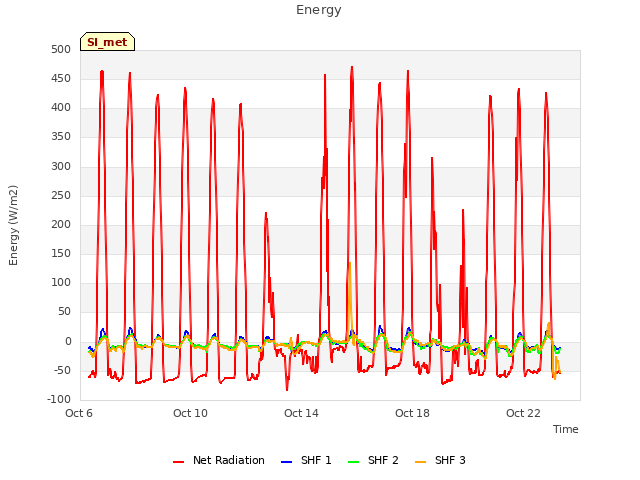Click the orange SHF 3 legend swatch
This screenshot has height=480, width=640.
pyautogui.click(x=420, y=462)
